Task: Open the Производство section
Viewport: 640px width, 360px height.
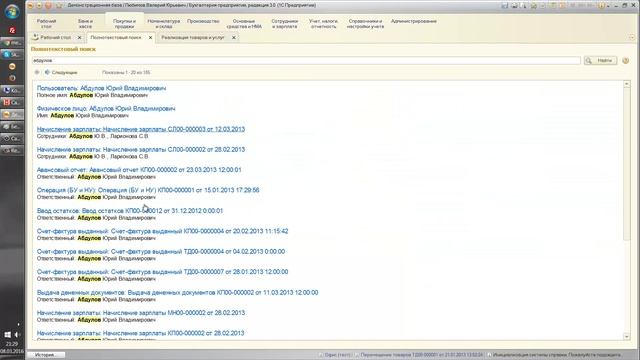Action: [x=203, y=21]
